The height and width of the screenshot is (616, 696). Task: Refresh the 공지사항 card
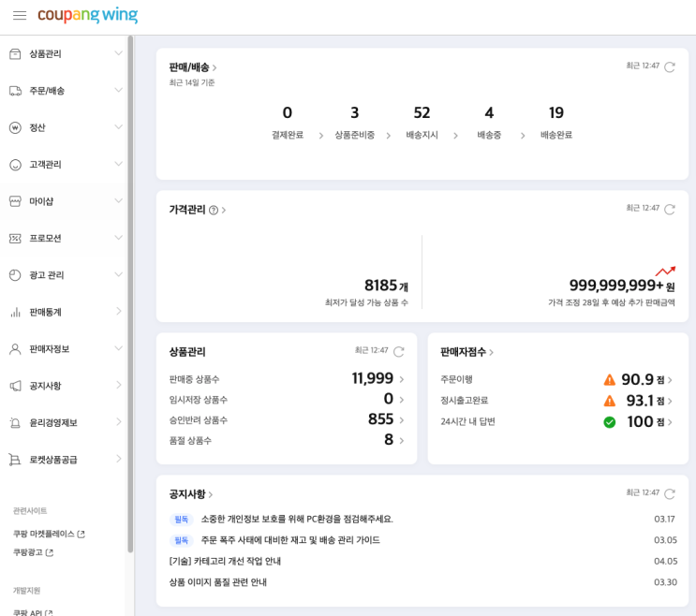click(670, 493)
